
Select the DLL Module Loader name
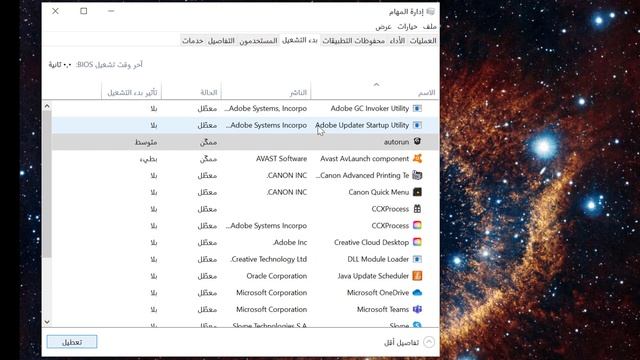coord(378,259)
